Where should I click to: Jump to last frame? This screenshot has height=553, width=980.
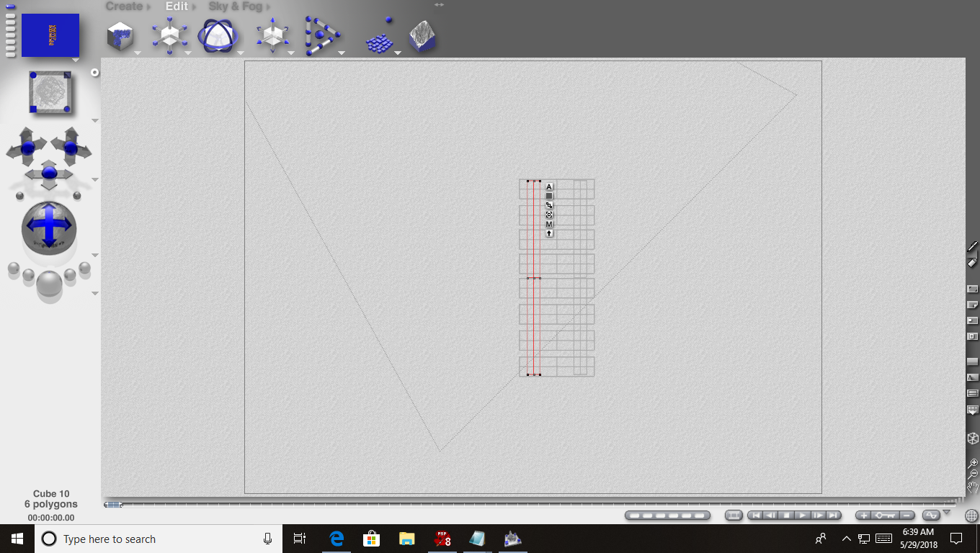[834, 516]
